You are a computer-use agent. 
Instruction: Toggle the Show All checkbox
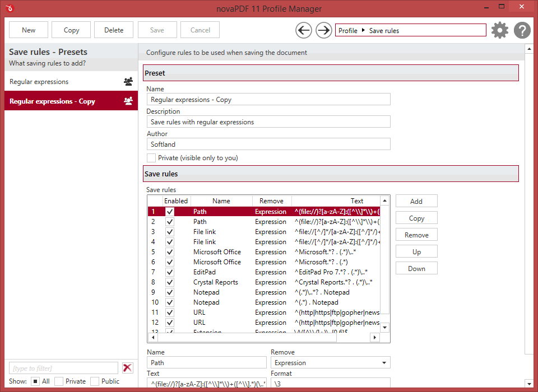[x=35, y=381]
